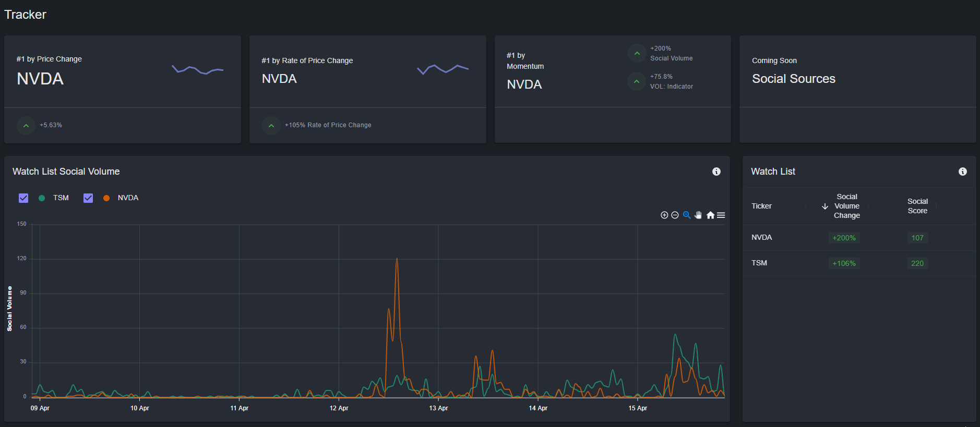The height and width of the screenshot is (427, 980).
Task: Click social score 220
Action: click(x=917, y=263)
